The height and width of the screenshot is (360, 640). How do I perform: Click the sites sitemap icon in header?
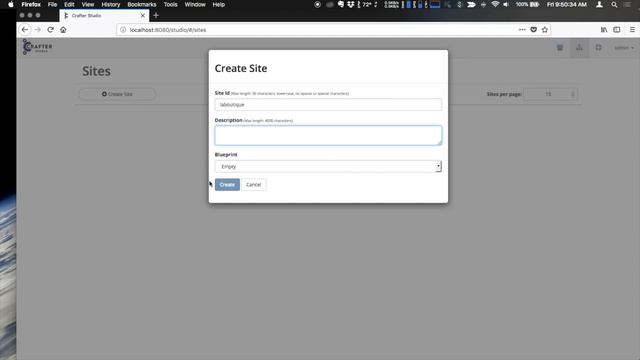(x=579, y=48)
